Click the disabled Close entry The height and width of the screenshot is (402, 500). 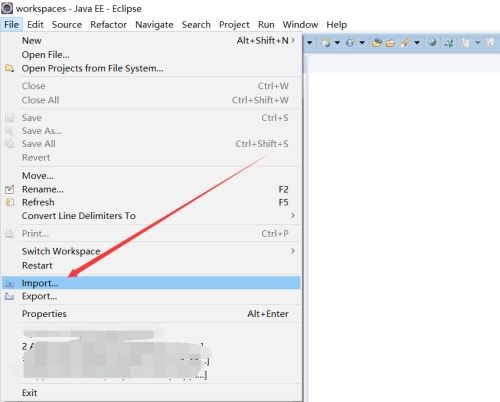(x=152, y=86)
